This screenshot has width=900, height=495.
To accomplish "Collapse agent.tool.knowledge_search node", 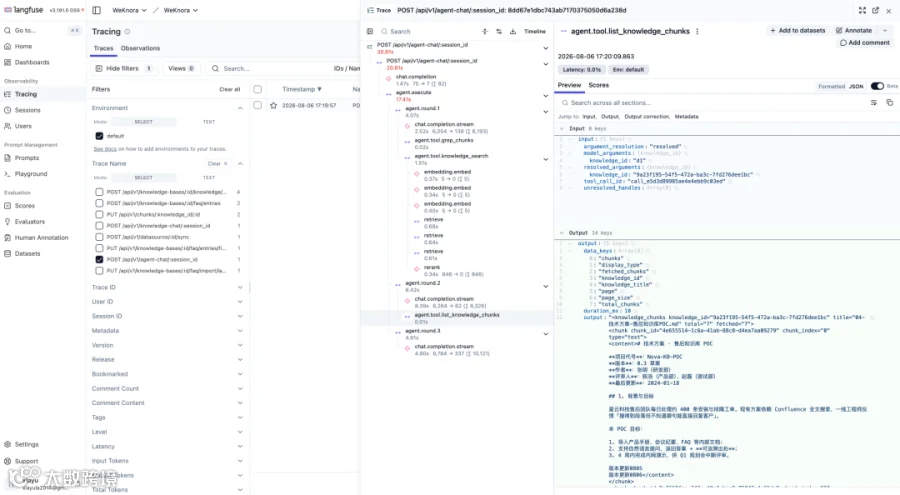I will [x=546, y=159].
